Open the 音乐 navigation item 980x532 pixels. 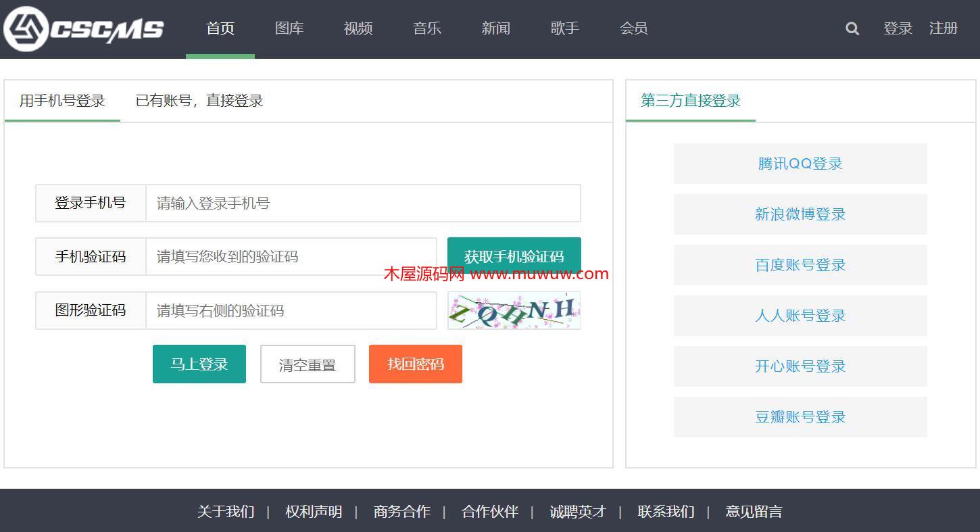[x=427, y=28]
